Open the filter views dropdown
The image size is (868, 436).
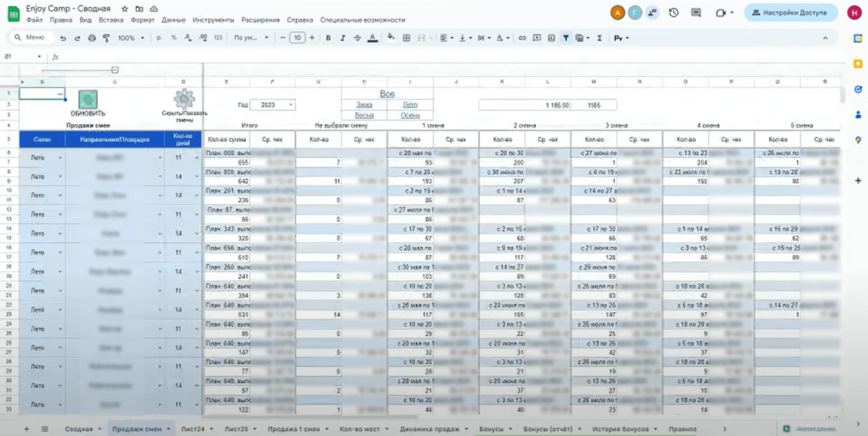pos(582,38)
